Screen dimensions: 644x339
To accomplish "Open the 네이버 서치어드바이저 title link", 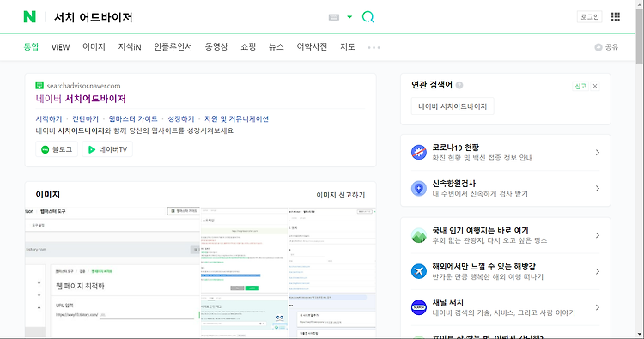I will (x=81, y=99).
